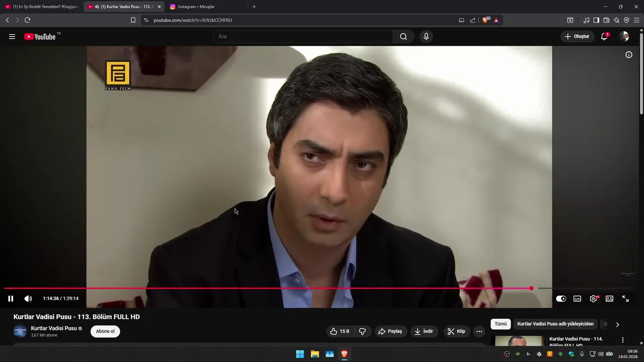Click the İndir download button
The height and width of the screenshot is (362, 644).
(424, 331)
